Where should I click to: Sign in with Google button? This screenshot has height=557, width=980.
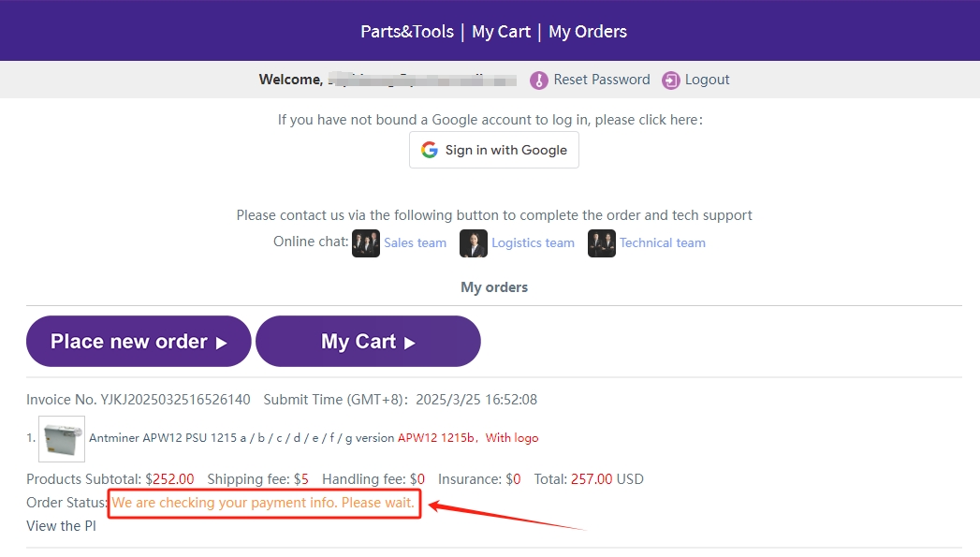[494, 150]
